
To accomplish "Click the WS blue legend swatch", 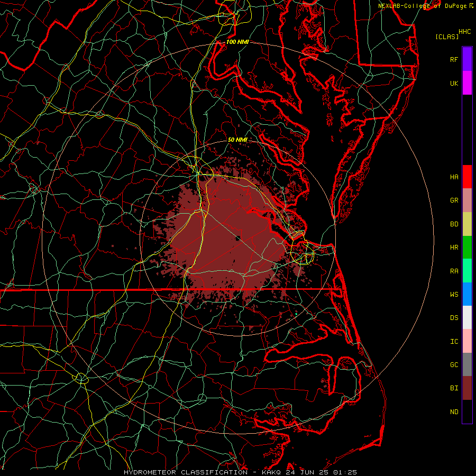I will tap(467, 294).
